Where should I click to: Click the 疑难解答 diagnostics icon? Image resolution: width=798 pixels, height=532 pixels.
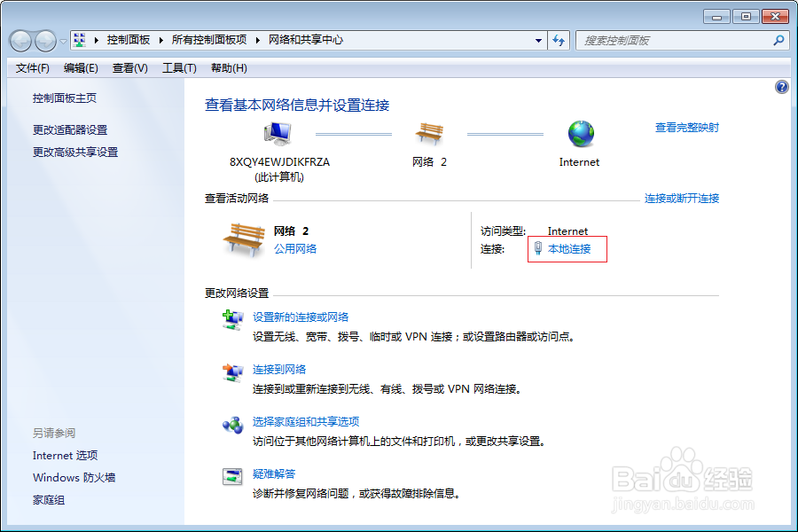coord(233,476)
